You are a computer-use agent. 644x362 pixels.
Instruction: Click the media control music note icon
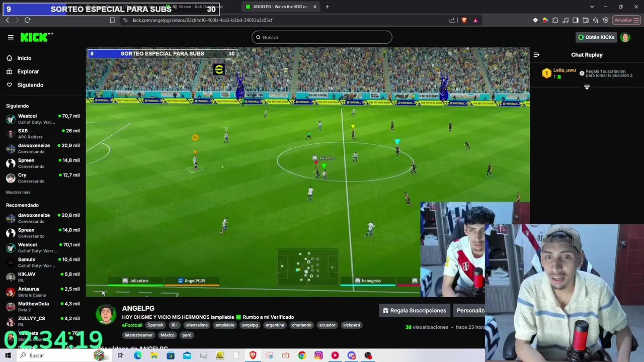(x=565, y=20)
